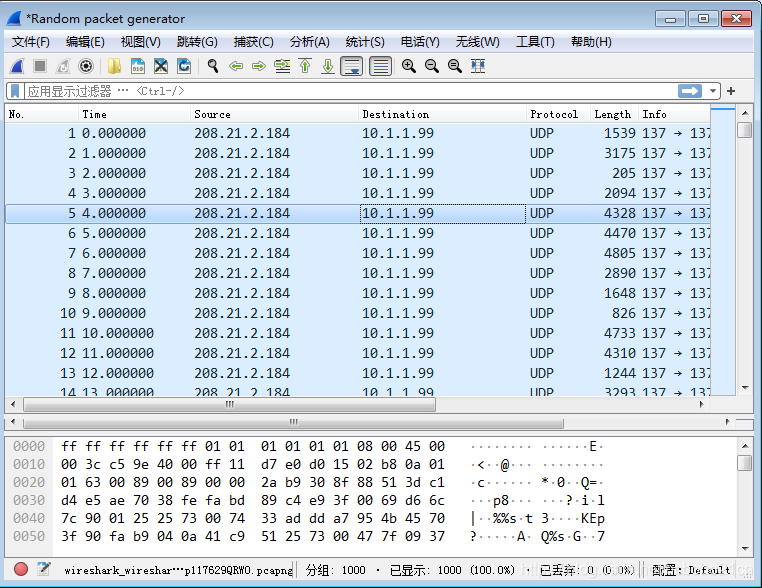Restart current capture icon
The height and width of the screenshot is (588, 762).
point(63,66)
